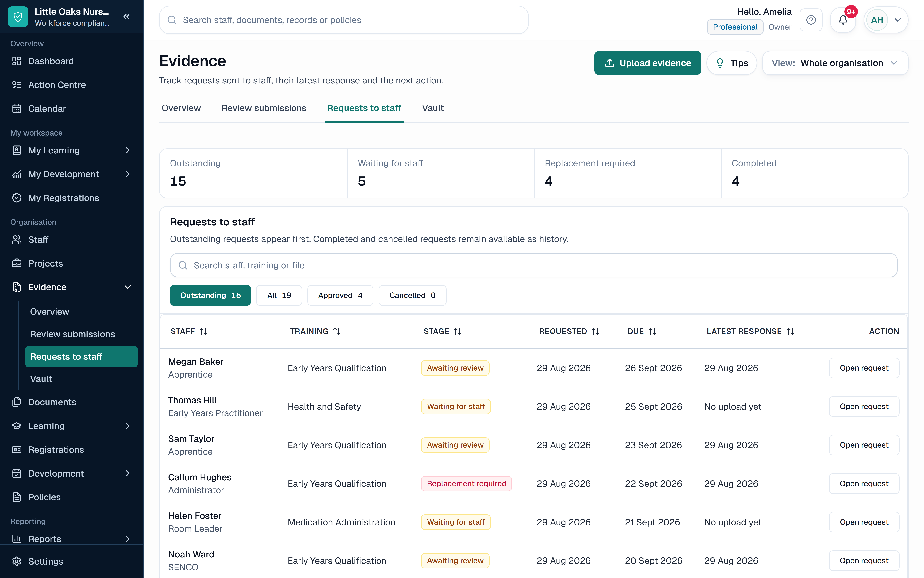Select the Outstanding 15 filter chip
This screenshot has width=924, height=578.
click(210, 295)
